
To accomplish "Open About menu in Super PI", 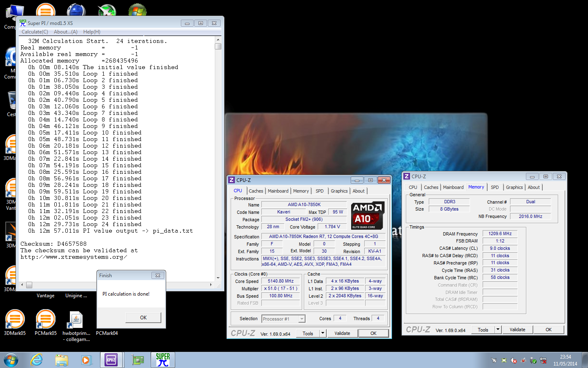I will (65, 32).
